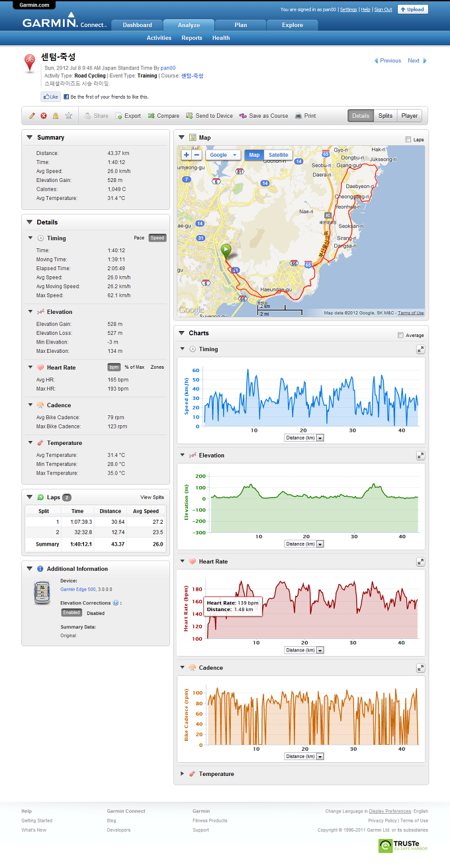
Task: Zoom out the map with minus button
Action: point(197,155)
